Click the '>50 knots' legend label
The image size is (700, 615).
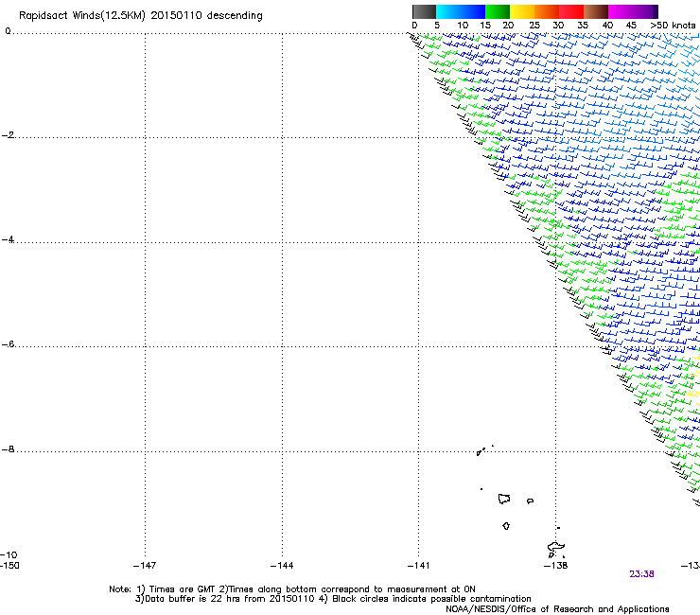tap(673, 26)
